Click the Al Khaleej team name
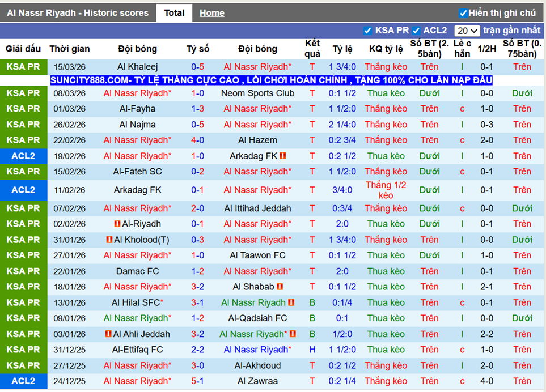 [x=137, y=66]
